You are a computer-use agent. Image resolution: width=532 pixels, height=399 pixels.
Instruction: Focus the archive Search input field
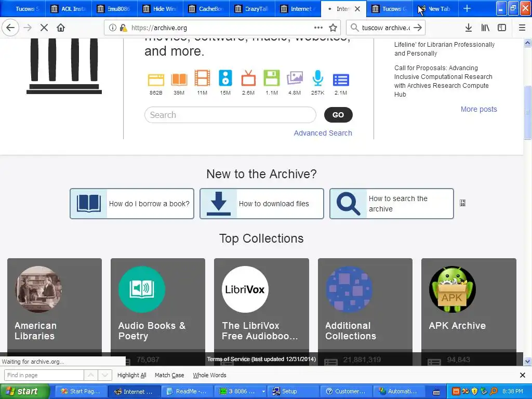pyautogui.click(x=230, y=115)
